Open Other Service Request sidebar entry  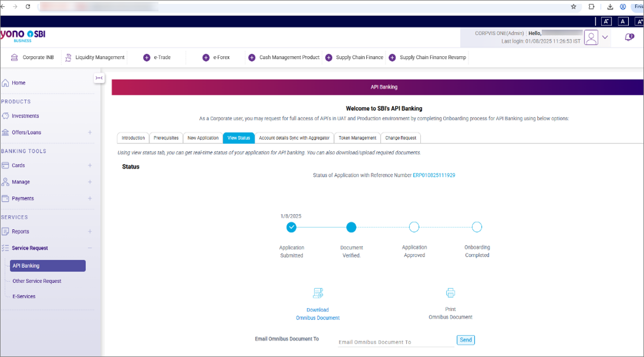click(37, 281)
